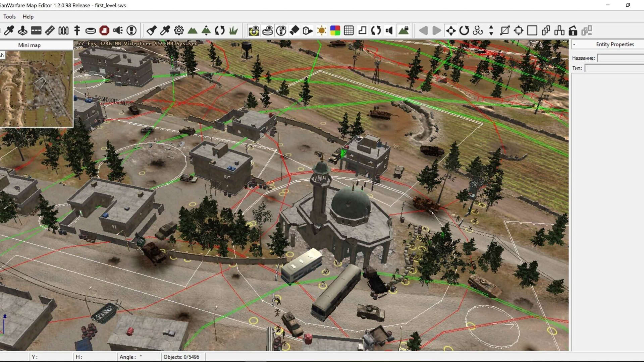
Task: Open the Help menu
Action: click(x=28, y=16)
